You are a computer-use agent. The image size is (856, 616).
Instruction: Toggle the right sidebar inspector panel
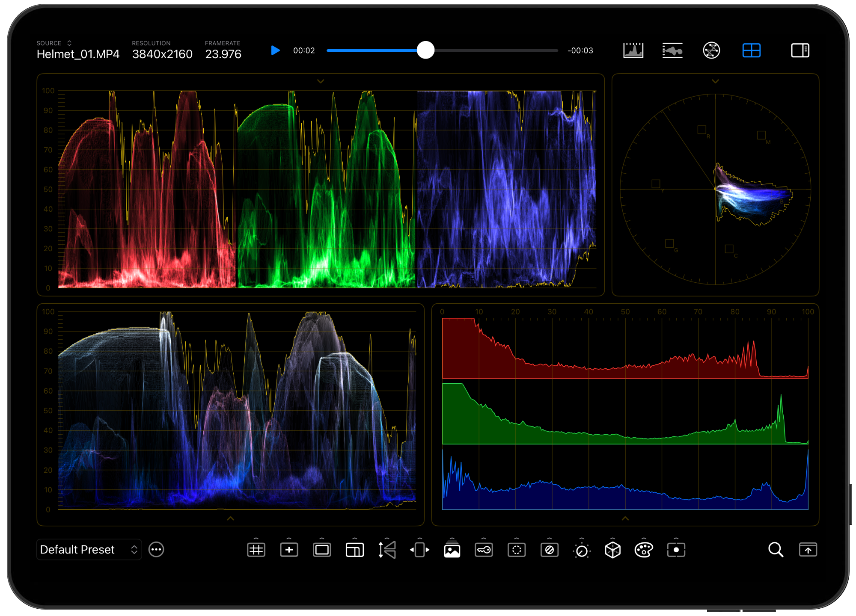click(x=800, y=50)
